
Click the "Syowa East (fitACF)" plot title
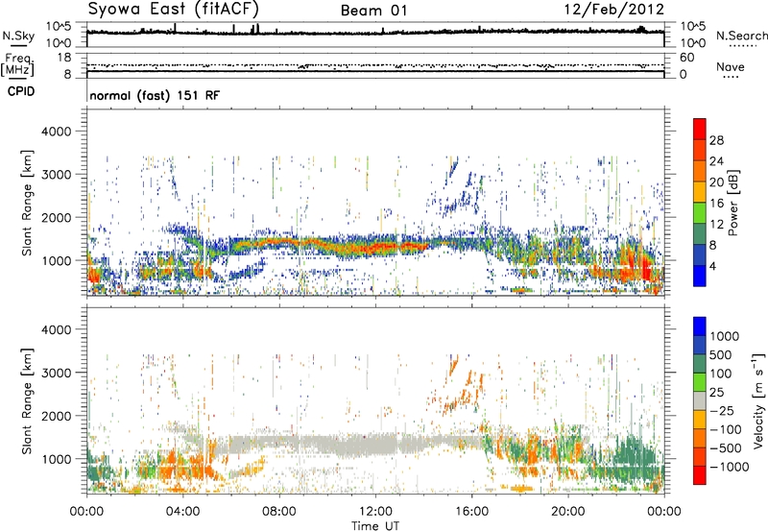(x=173, y=9)
